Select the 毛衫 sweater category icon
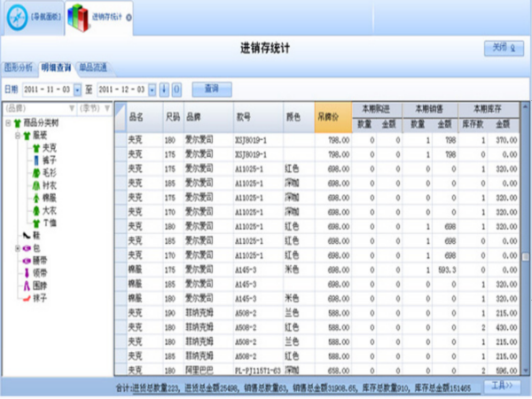532x399 pixels. [x=36, y=174]
